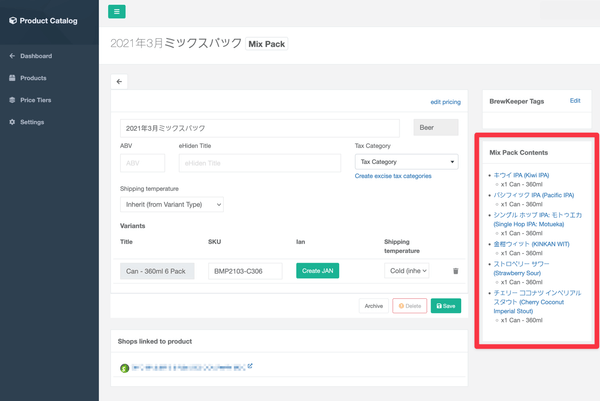Open the Shipping temperature Inherit dropdown
This screenshot has height=401, width=600.
(x=172, y=205)
